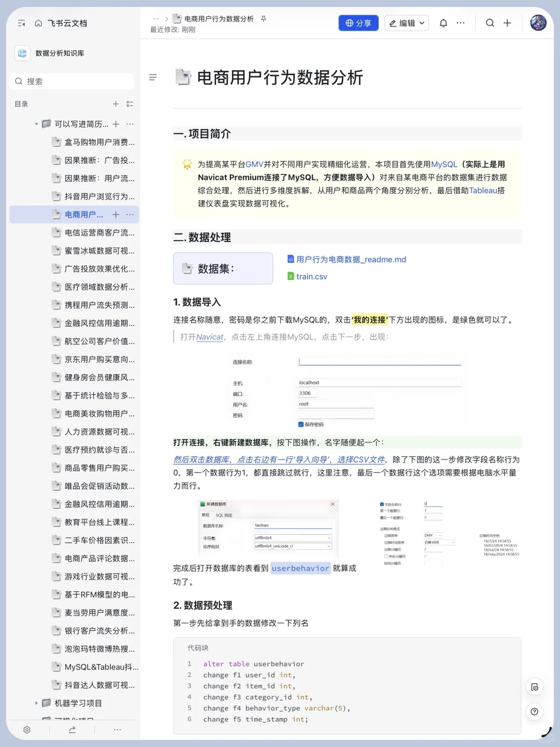The width and height of the screenshot is (560, 747).
Task: Open more options for 可以写进简历 folder
Action: [130, 124]
